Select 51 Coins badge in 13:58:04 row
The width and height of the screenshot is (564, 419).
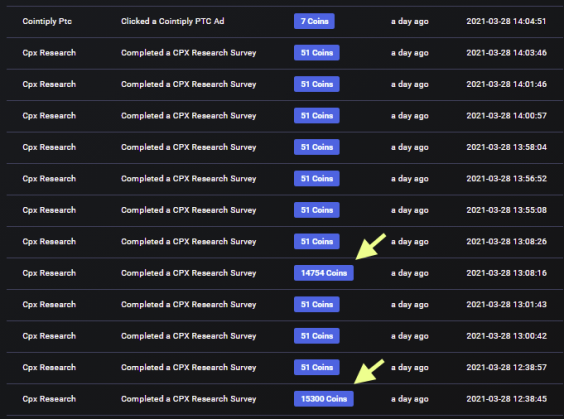[317, 147]
